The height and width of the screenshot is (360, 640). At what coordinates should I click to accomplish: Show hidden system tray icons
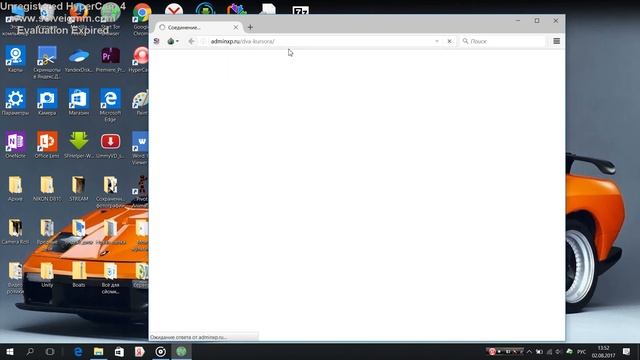coord(529,351)
